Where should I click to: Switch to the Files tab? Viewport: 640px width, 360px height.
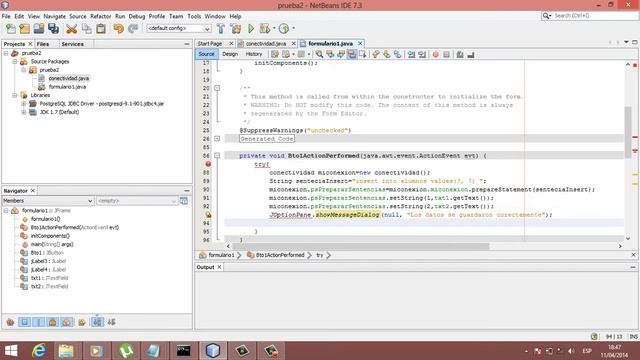pos(42,44)
